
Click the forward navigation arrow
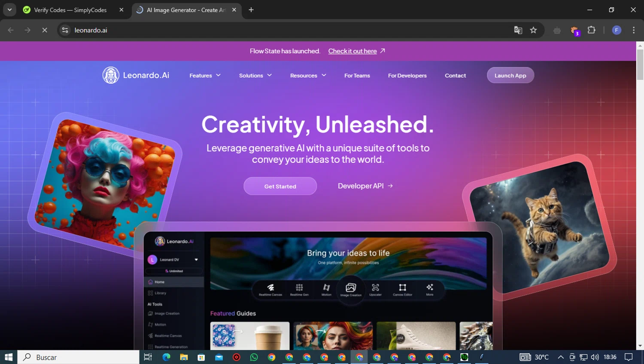coord(27,30)
